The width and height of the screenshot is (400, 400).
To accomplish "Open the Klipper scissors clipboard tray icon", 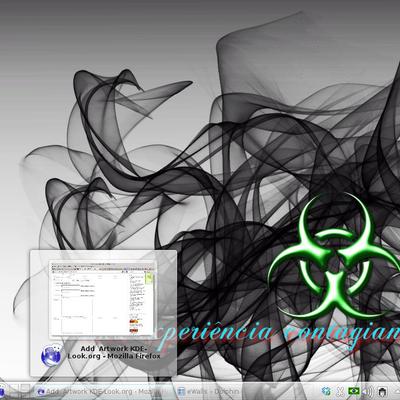I will [x=340, y=391].
